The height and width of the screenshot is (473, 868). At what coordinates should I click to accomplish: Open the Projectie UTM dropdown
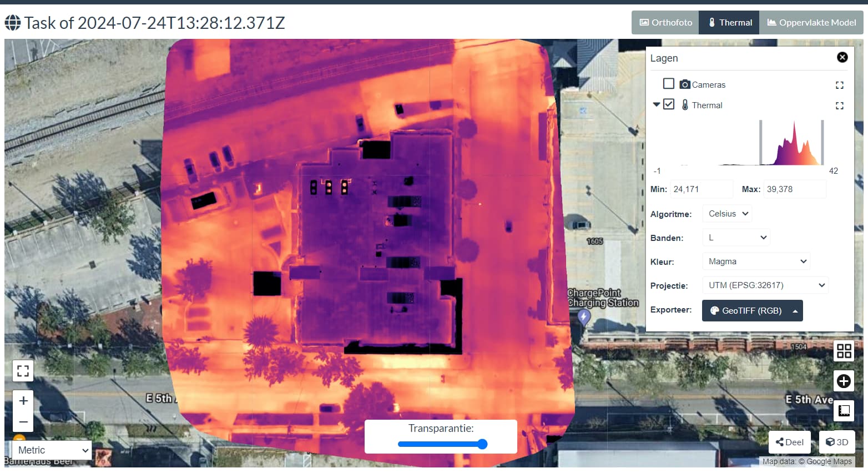tap(765, 285)
